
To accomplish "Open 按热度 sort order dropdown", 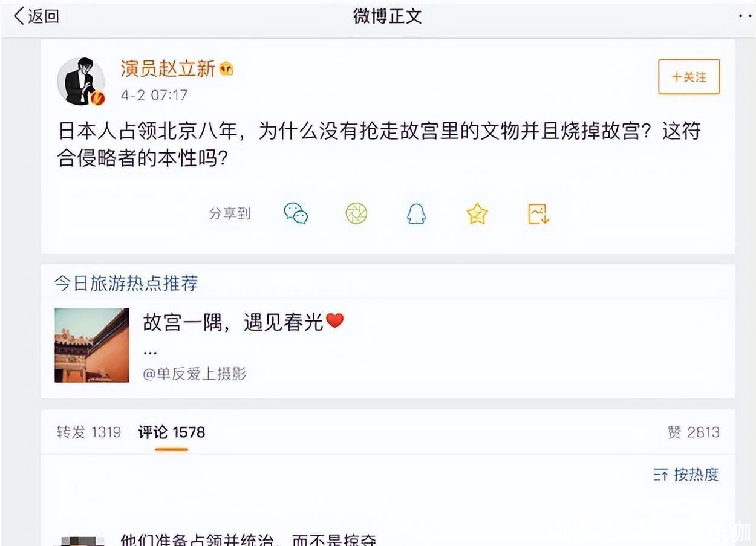I will click(x=686, y=475).
